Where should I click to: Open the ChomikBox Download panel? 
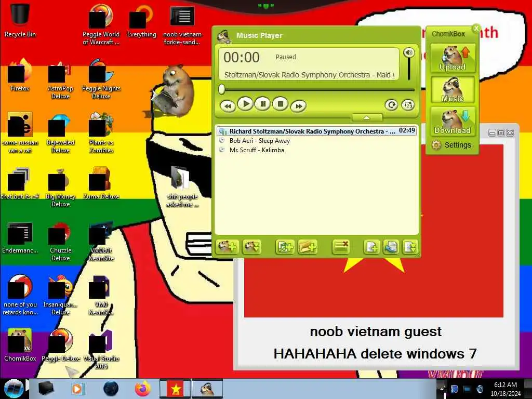point(453,121)
